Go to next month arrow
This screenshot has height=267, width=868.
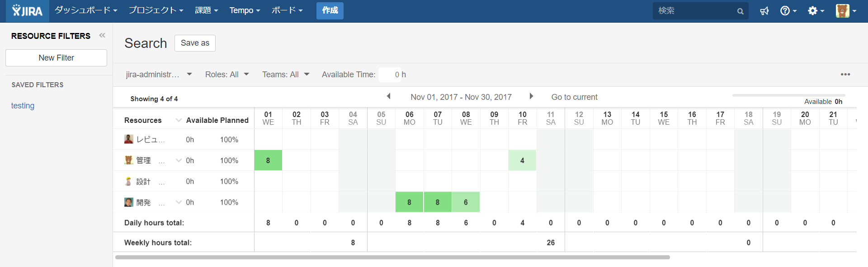(531, 96)
